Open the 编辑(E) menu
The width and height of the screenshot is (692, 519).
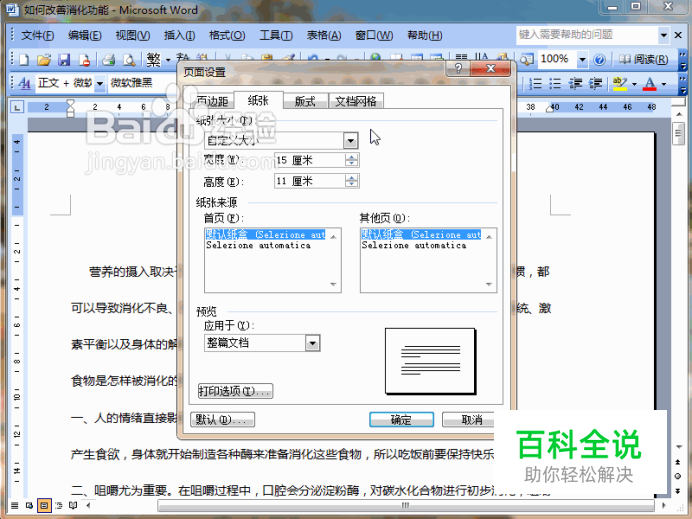pyautogui.click(x=84, y=35)
